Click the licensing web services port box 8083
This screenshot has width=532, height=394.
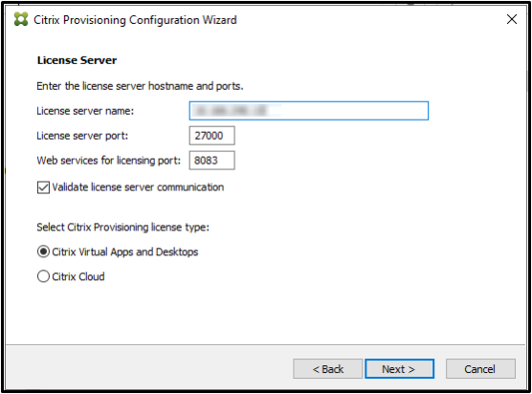click(x=211, y=161)
